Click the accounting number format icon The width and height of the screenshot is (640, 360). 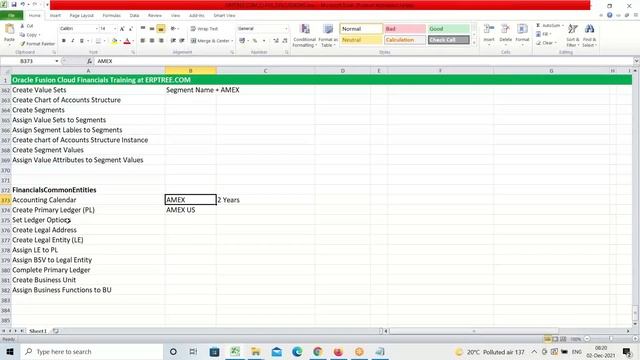click(242, 41)
